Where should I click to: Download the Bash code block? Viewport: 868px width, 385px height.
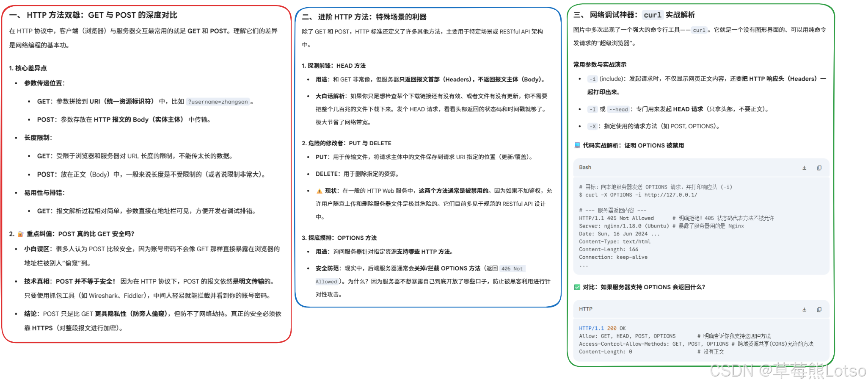(x=804, y=168)
